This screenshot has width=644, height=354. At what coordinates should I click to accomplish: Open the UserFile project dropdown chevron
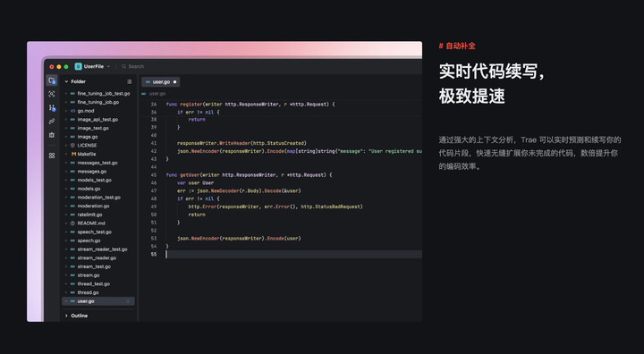point(108,66)
